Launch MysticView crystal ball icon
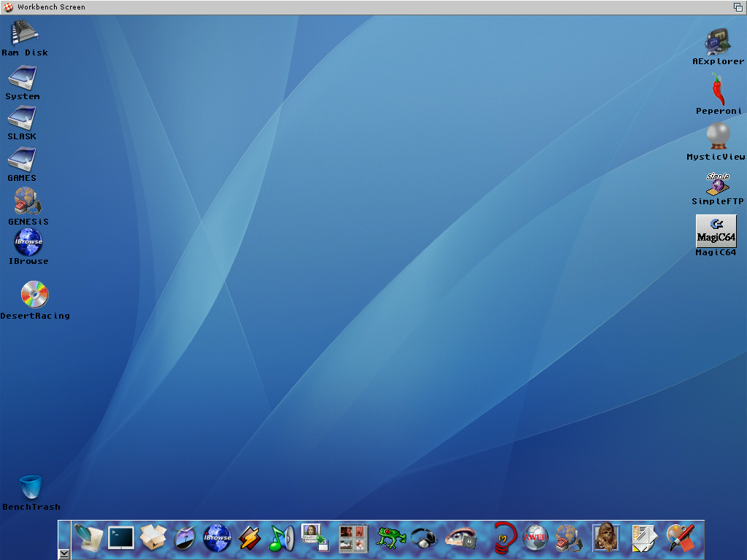 point(718,136)
